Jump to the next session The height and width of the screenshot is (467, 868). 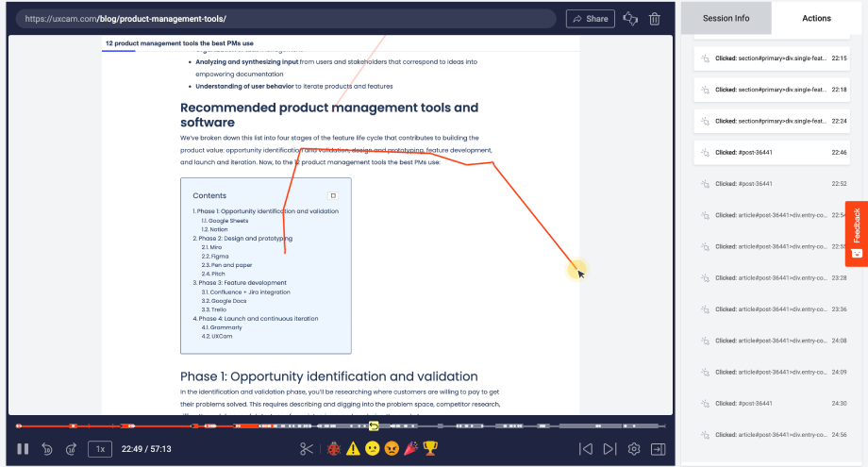coord(609,449)
